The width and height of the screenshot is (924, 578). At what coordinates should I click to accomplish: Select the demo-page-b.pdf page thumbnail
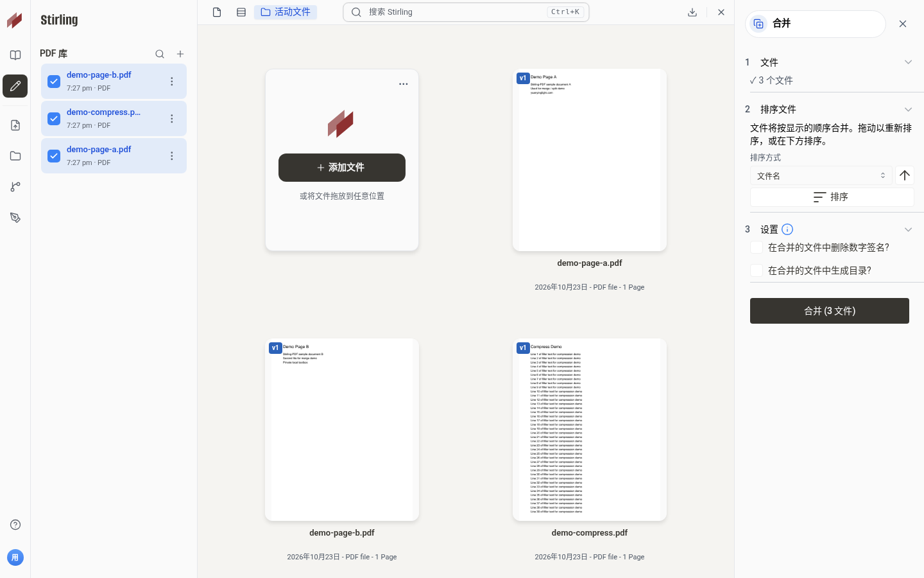342,430
